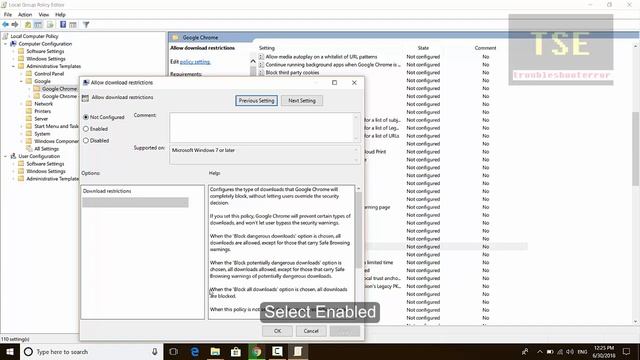Select 'Continue running background apps' setting row
The image size is (640, 360).
pos(333,64)
